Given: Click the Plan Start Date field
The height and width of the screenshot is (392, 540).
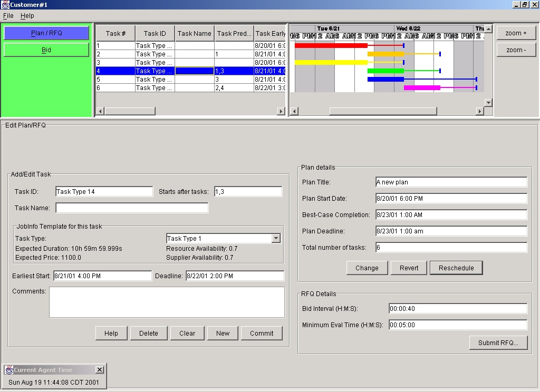Looking at the screenshot, I should tap(451, 199).
